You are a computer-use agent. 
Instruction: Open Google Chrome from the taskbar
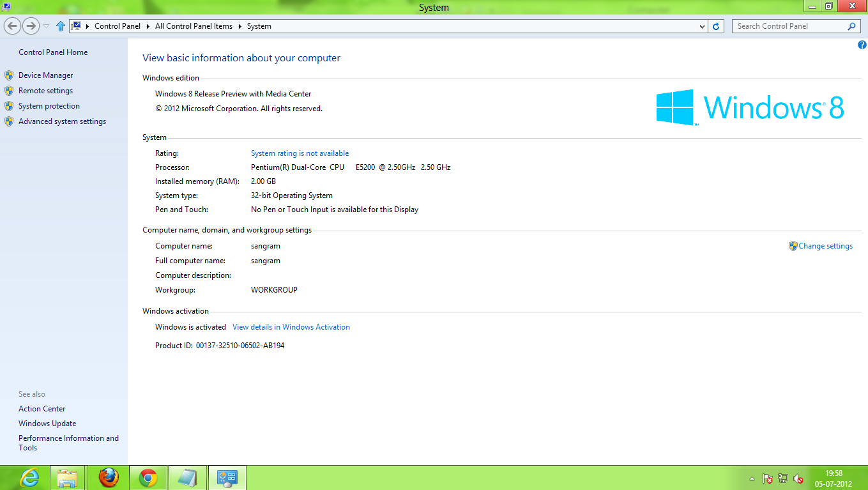[148, 477]
